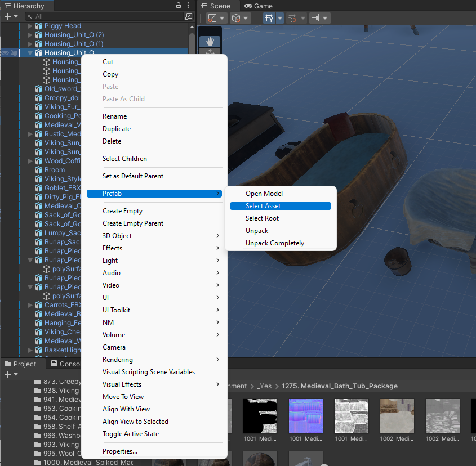The width and height of the screenshot is (476, 466).
Task: Click the folder icon for 941. Mediev
Action: 38,400
